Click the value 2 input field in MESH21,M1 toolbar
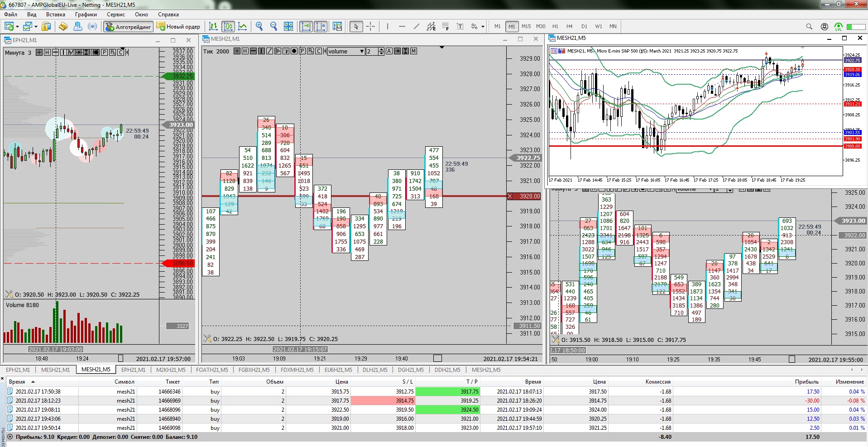 pos(372,52)
